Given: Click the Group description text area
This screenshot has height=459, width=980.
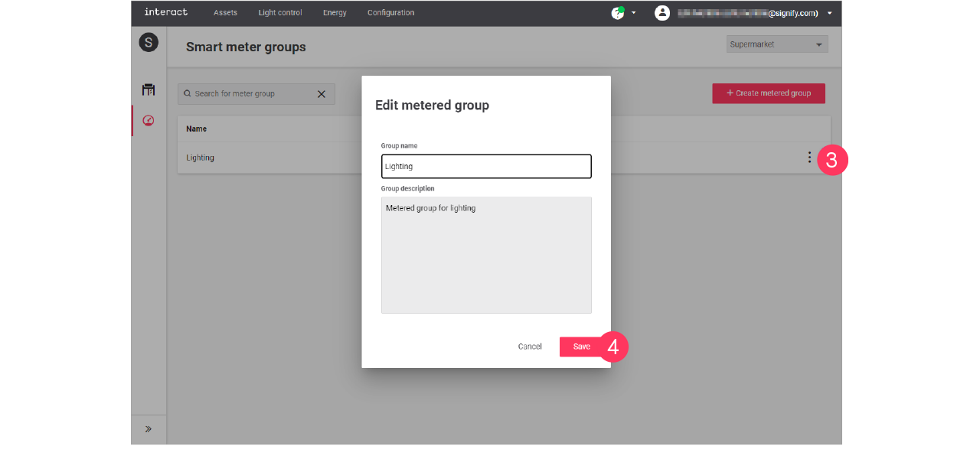Looking at the screenshot, I should (x=486, y=255).
